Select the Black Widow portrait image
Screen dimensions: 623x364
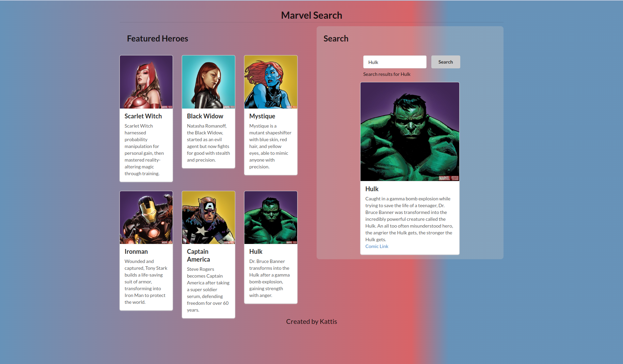tap(208, 82)
